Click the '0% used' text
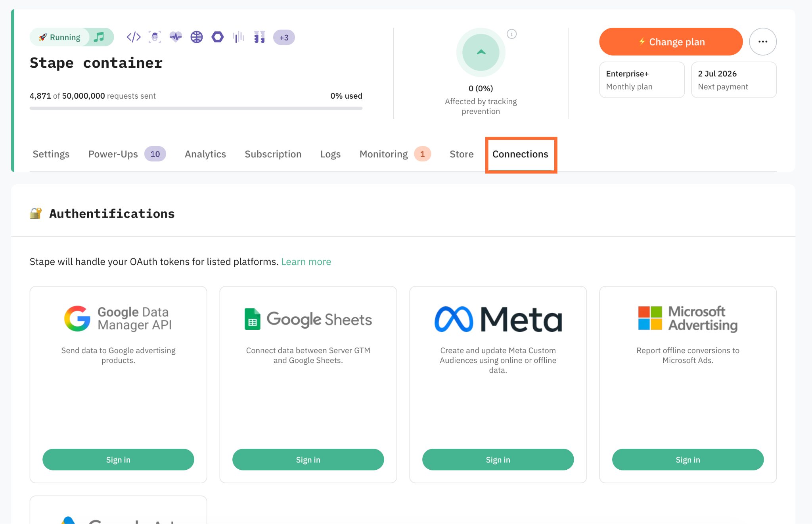The width and height of the screenshot is (812, 524). coord(346,96)
